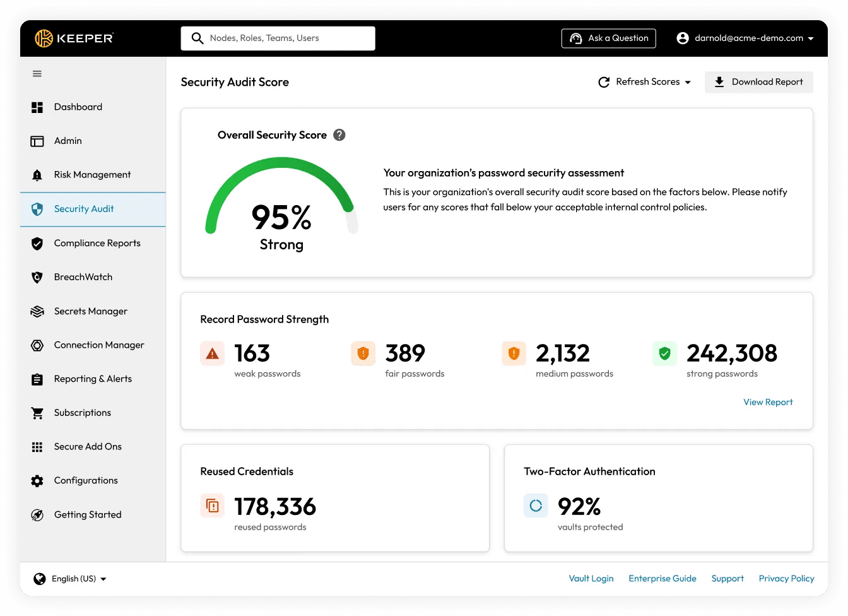Click the strong passwords green shield icon
The image size is (848, 616).
[x=665, y=353]
